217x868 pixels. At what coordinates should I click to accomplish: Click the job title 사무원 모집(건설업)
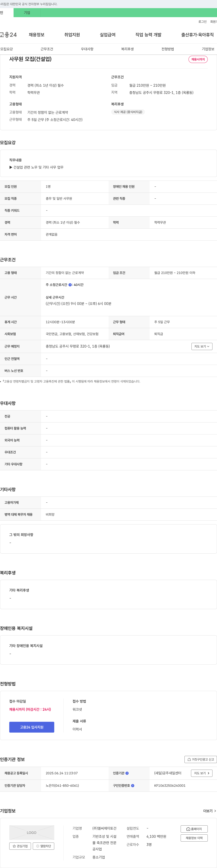pyautogui.click(x=30, y=59)
